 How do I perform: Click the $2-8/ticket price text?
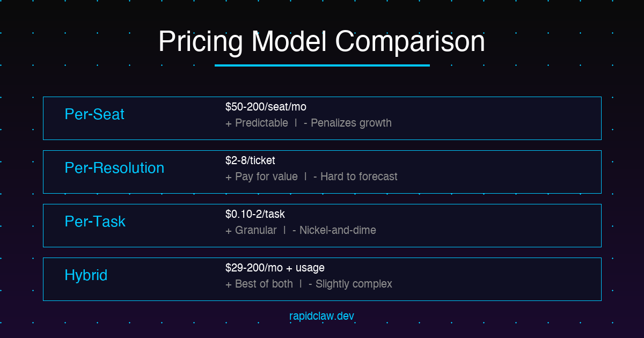click(250, 160)
